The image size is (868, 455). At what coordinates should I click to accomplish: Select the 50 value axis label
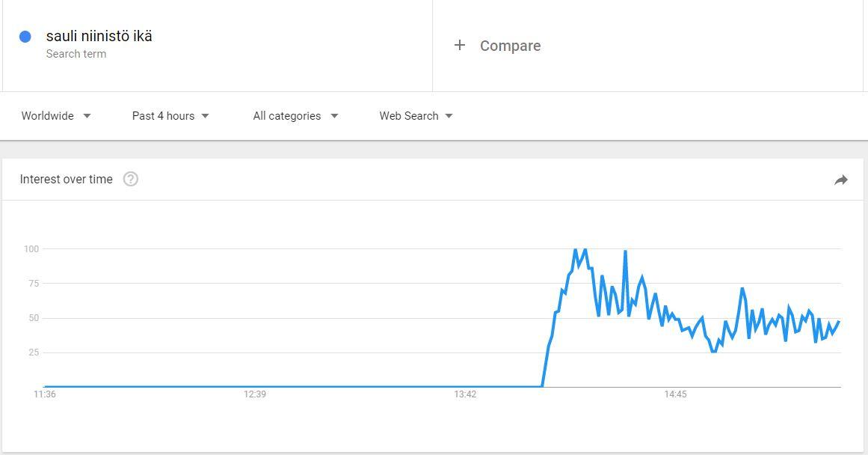point(33,318)
